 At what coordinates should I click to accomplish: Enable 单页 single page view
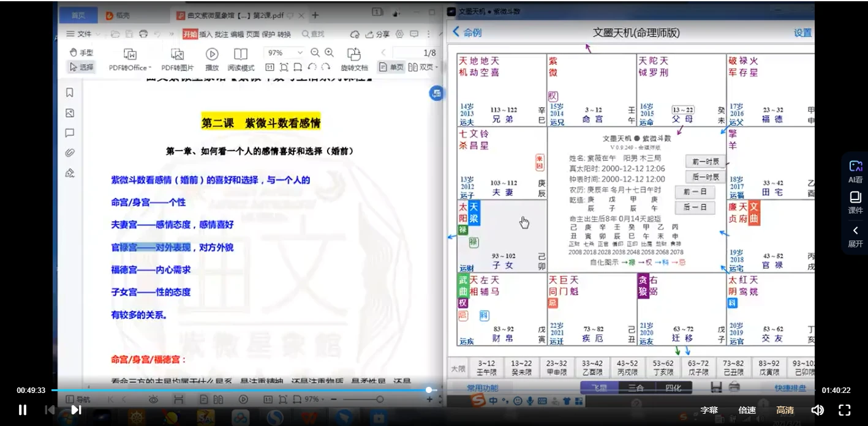391,67
